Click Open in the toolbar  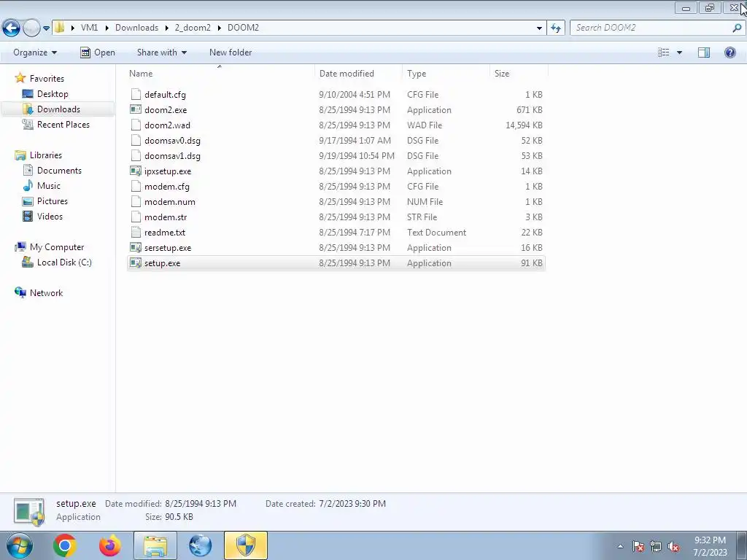click(97, 52)
